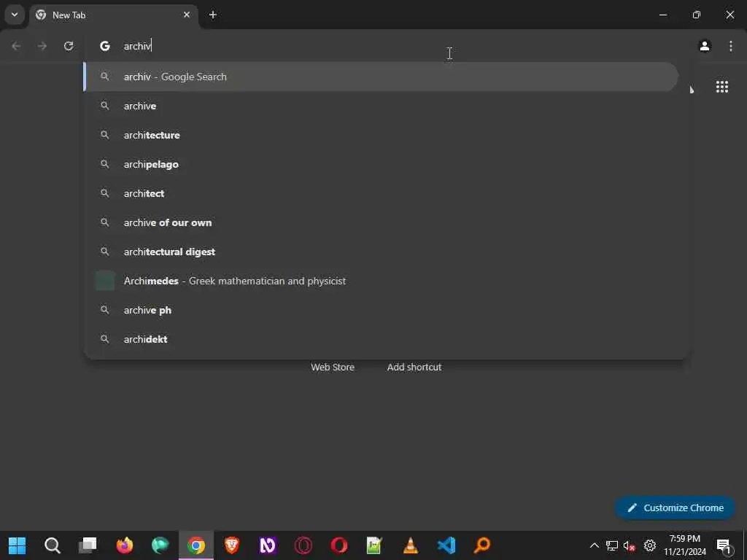Open the Web Store shortcut
Image resolution: width=747 pixels, height=560 pixels.
pos(333,367)
